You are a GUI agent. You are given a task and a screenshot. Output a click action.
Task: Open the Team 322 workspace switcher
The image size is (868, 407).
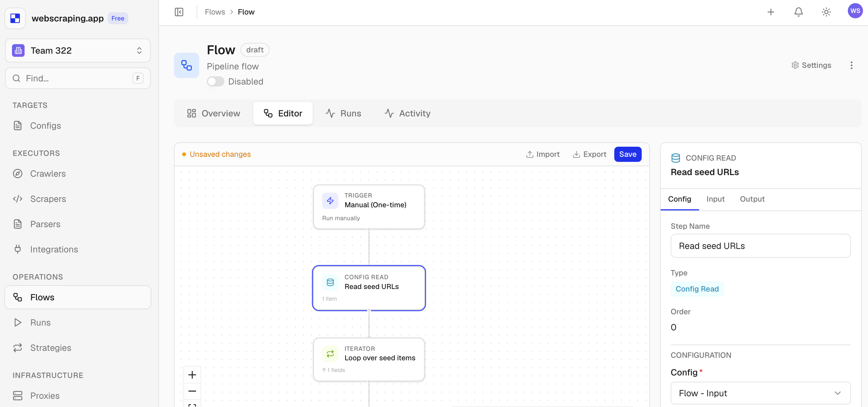tap(77, 50)
